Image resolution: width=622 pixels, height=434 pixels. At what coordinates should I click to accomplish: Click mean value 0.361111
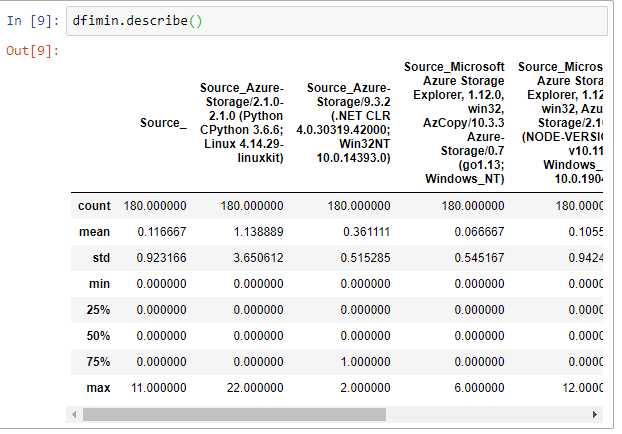click(x=367, y=232)
